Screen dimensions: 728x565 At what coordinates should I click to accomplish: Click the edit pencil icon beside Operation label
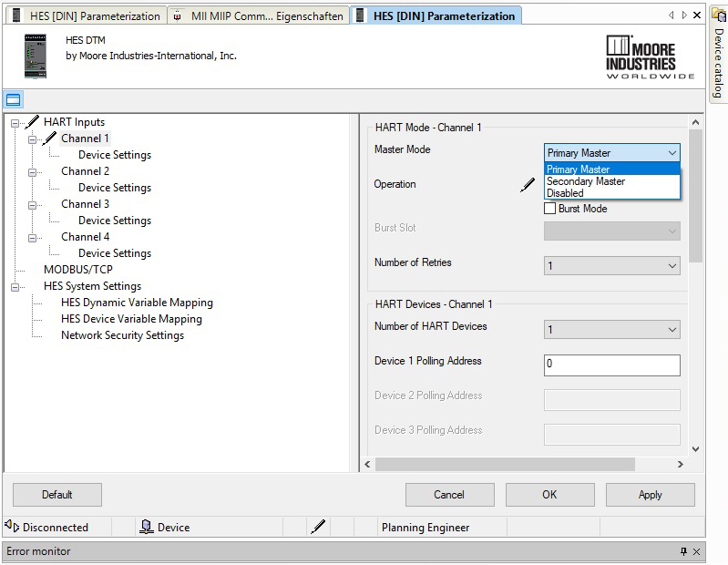(528, 184)
